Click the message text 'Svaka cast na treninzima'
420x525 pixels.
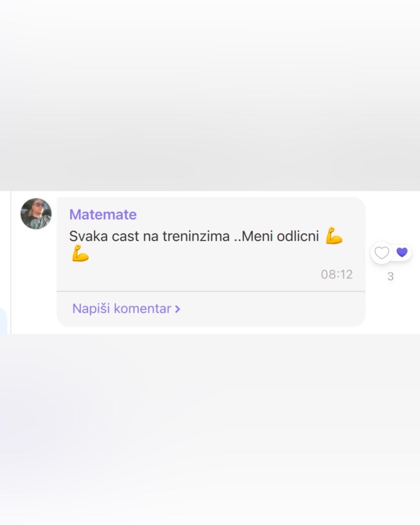tap(149, 236)
